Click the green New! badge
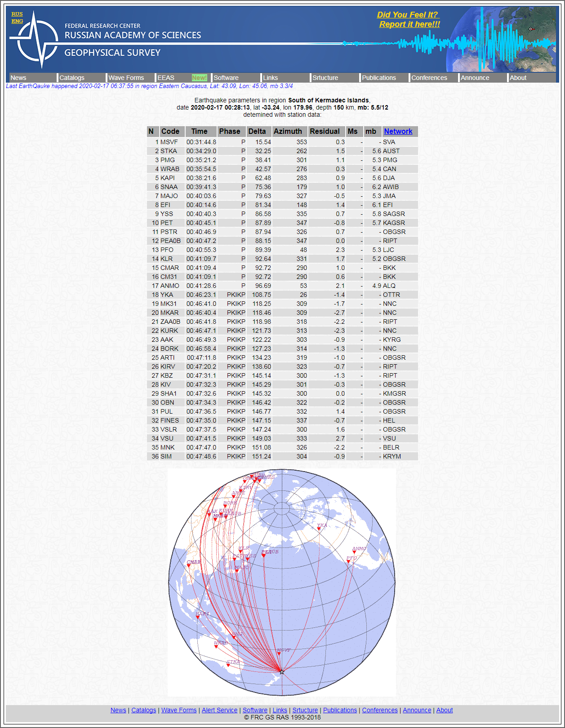 click(199, 78)
